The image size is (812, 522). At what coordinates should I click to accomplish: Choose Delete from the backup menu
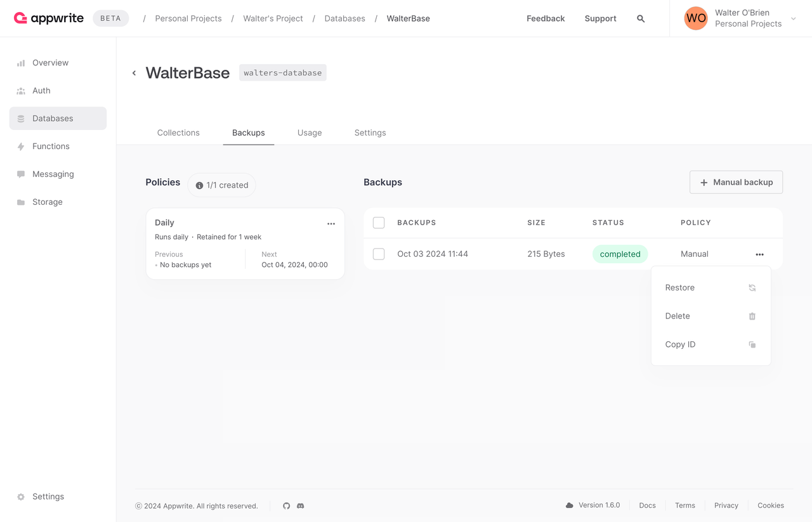[x=711, y=316]
